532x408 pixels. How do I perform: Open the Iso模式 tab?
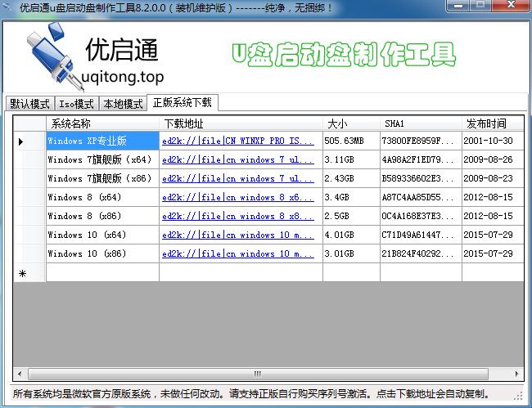point(76,104)
